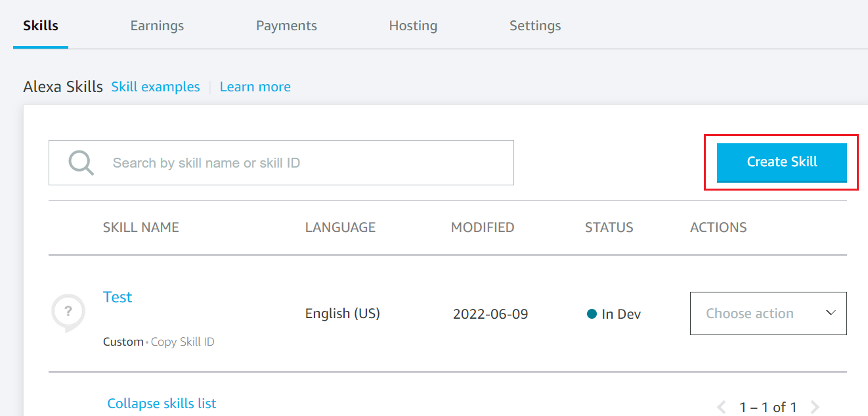Go to previous page arrow
868x416 pixels.
tap(721, 407)
